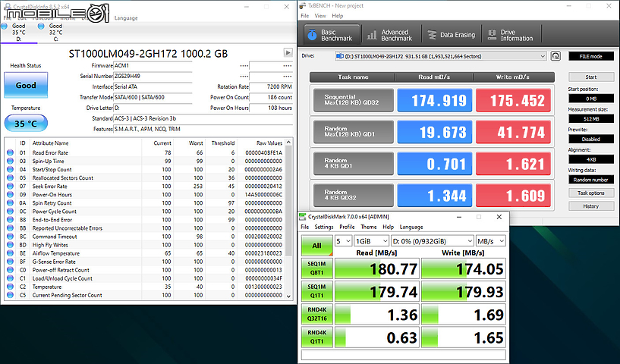Viewport: 620px width, 364px height.
Task: Click the CrystalDiskMark comment text box
Action: click(403, 354)
